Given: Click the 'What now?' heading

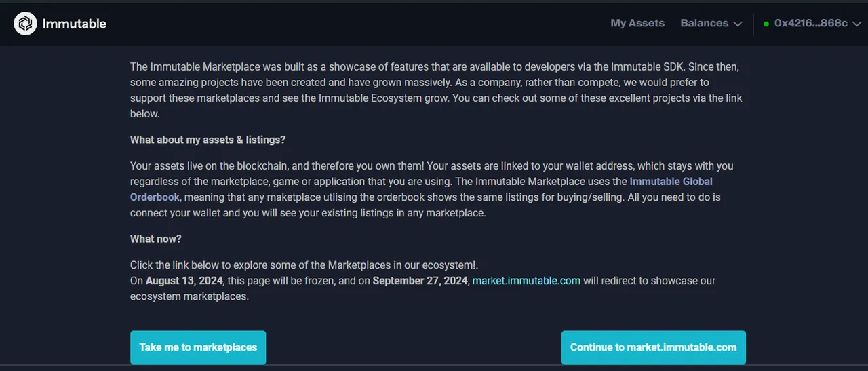Looking at the screenshot, I should [156, 239].
